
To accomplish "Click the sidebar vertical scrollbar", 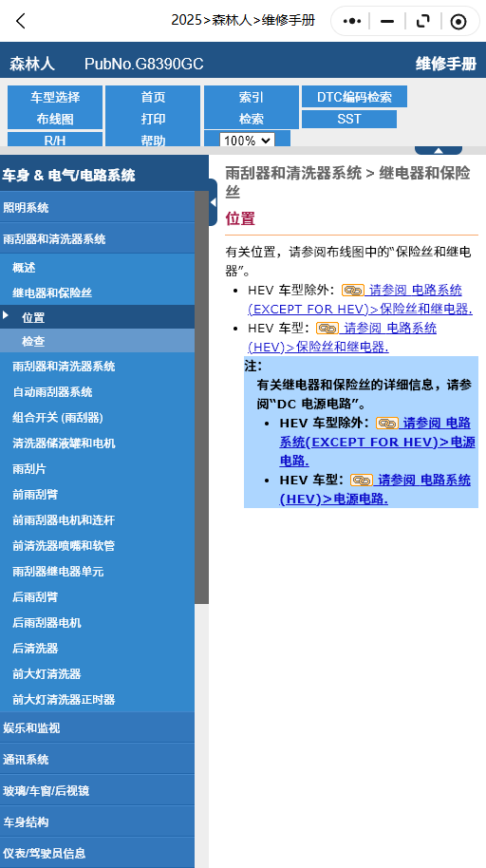I will (201, 398).
